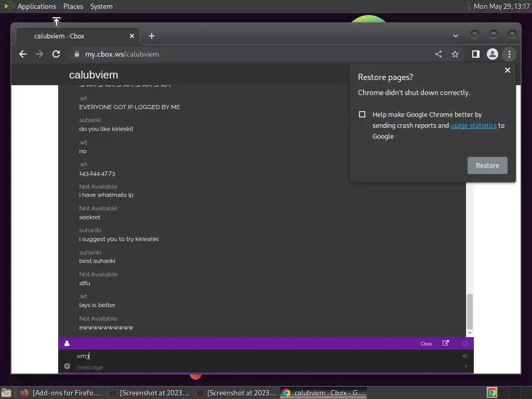Select calubviem Cbox taskbar entry
The height and width of the screenshot is (399, 532).
(324, 393)
